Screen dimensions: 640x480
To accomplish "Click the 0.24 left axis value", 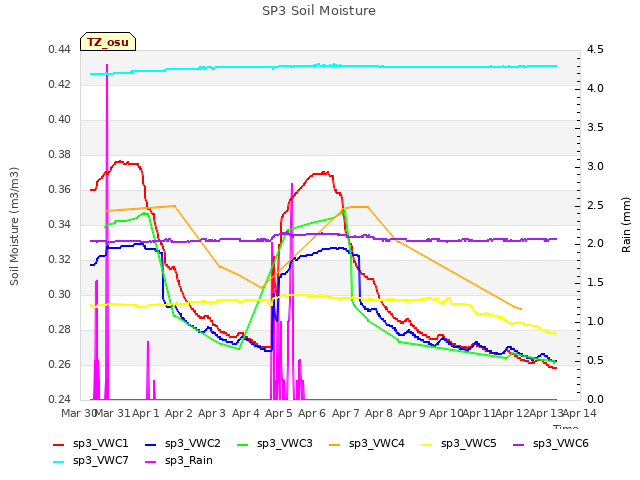I will 60,399.
